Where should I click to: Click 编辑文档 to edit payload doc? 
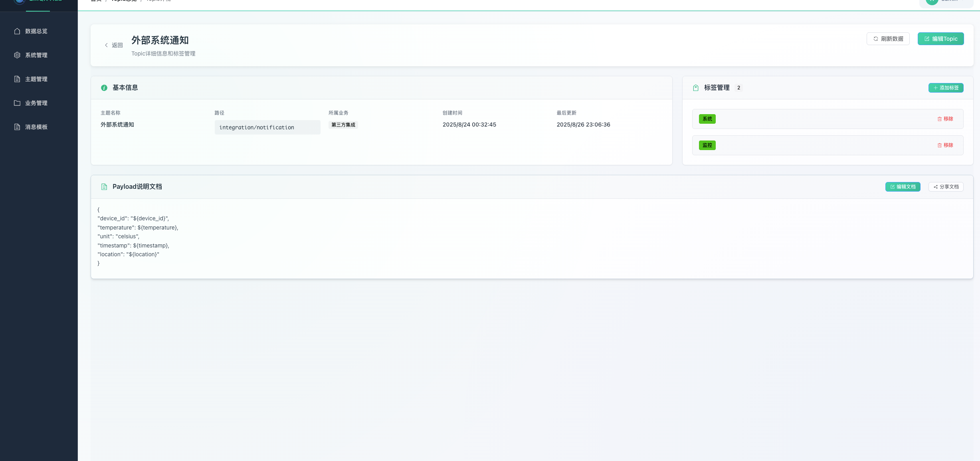[x=903, y=187]
